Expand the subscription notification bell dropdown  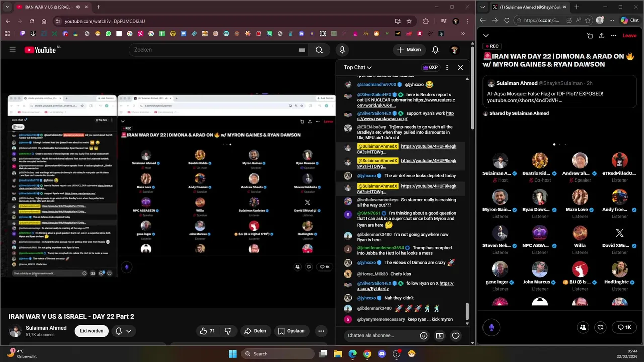123,331
